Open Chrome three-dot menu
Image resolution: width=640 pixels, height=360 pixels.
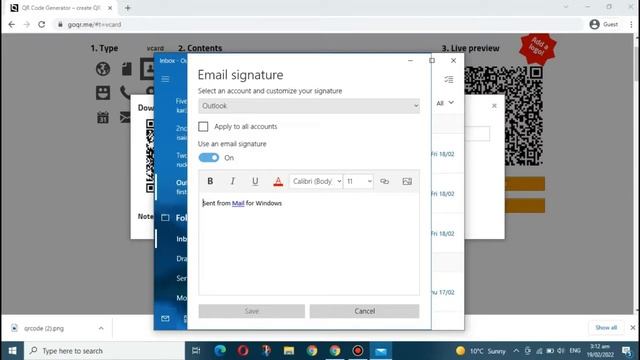631,24
